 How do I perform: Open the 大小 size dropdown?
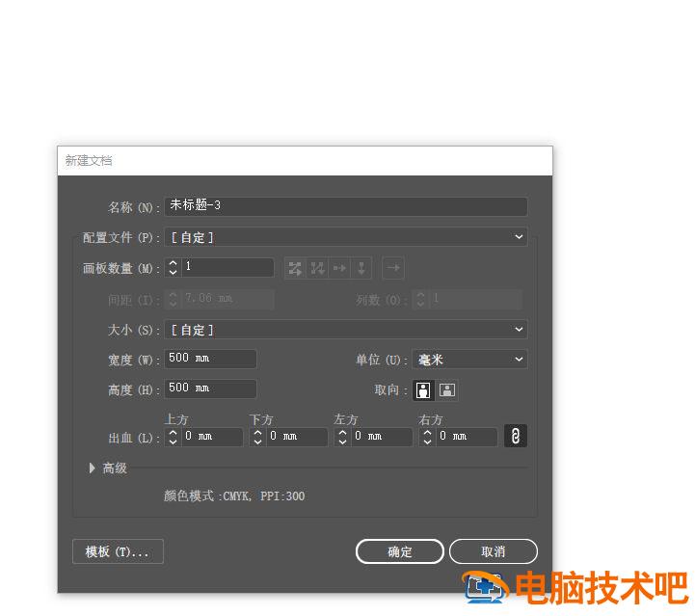346,330
